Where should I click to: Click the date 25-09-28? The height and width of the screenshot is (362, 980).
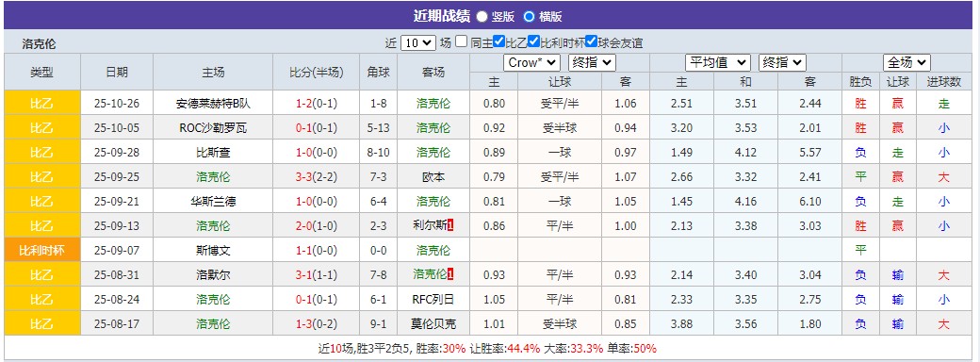coord(117,153)
